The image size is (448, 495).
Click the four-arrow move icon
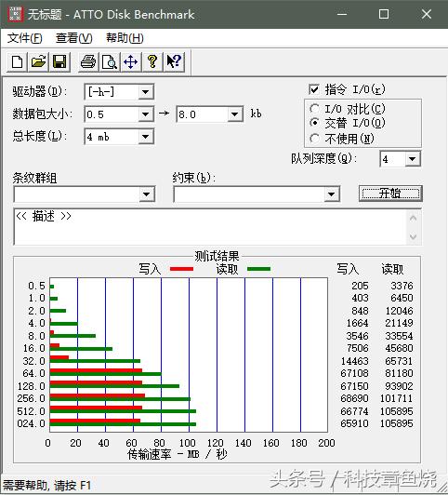tap(130, 61)
